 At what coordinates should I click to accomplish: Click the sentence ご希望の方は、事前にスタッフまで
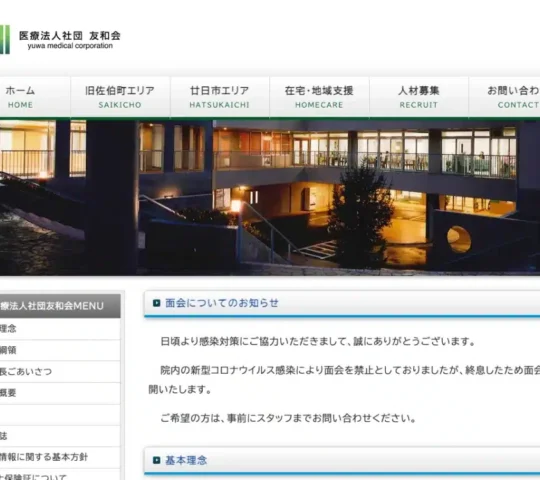[288, 418]
